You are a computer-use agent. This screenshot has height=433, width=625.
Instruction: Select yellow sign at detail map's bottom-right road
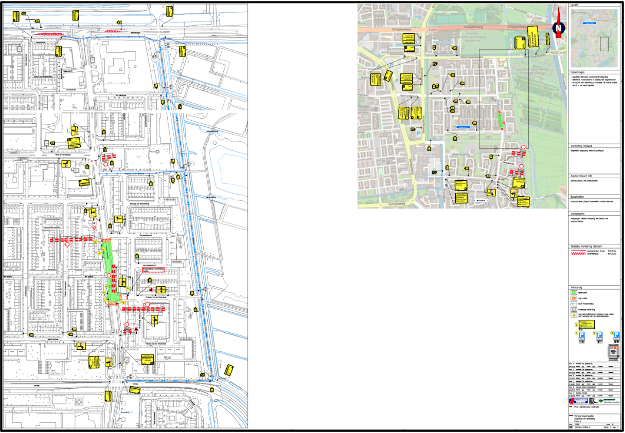tap(228, 369)
